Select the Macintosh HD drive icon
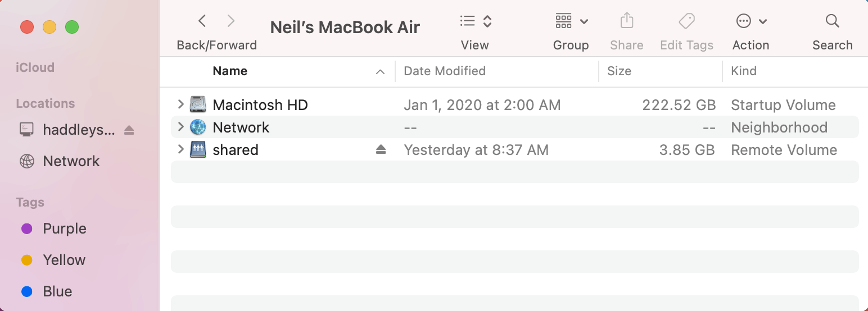This screenshot has width=868, height=311. tap(198, 105)
